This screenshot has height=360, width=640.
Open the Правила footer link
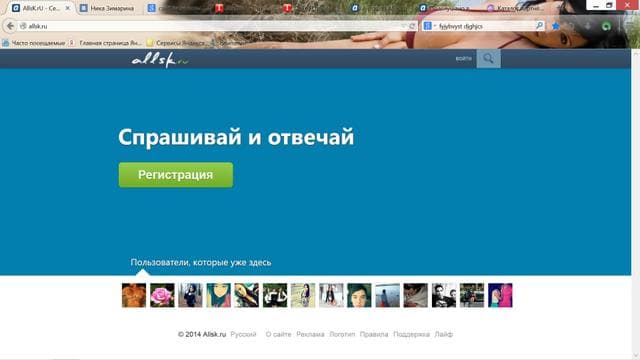374,334
